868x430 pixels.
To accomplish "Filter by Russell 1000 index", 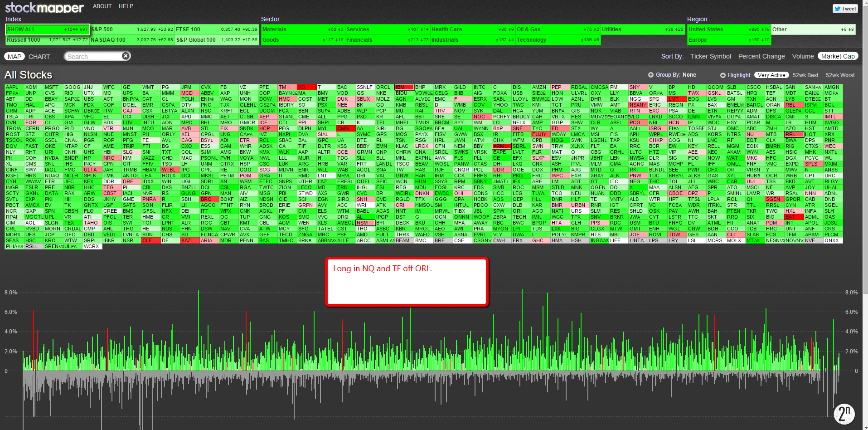I will tap(48, 40).
